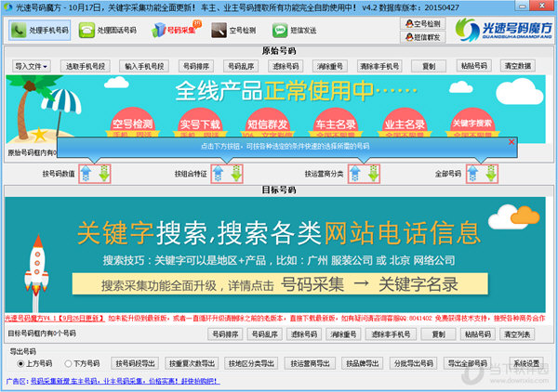Sort target numbers with 号码排序

(225, 334)
